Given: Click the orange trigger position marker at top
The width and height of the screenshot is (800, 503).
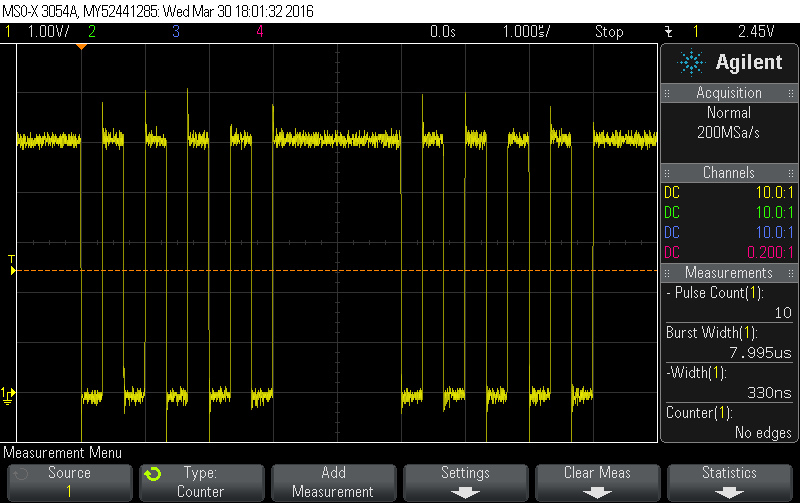Looking at the screenshot, I should click(81, 47).
